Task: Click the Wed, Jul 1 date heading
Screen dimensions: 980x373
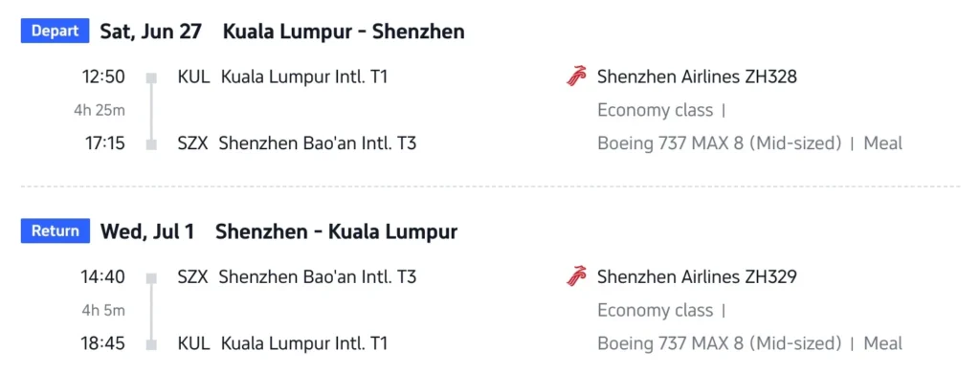Action: [146, 231]
